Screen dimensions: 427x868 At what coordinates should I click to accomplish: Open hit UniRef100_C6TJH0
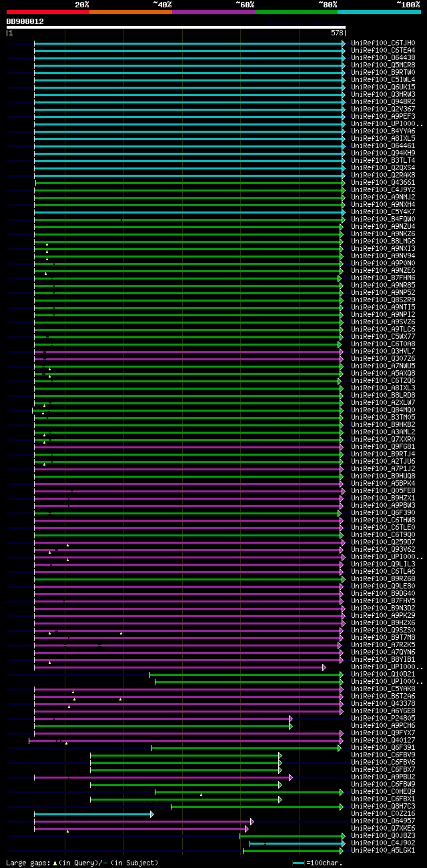(x=383, y=43)
